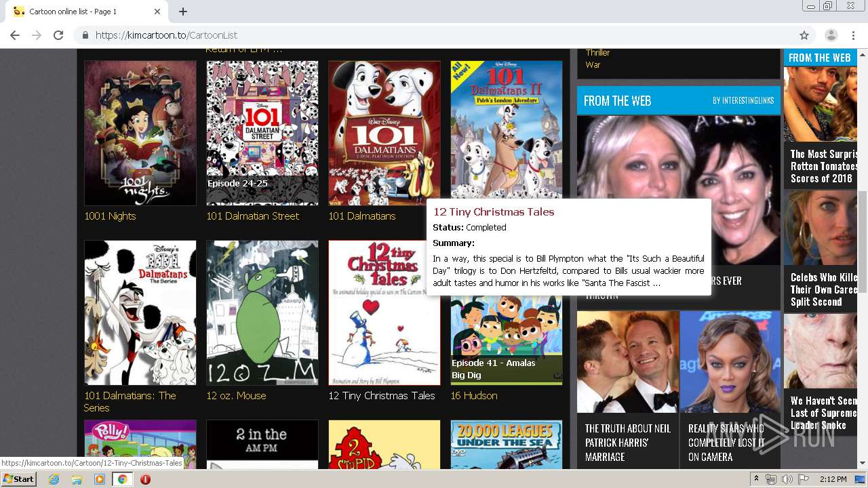Open the media player taskbar icon

point(100,479)
